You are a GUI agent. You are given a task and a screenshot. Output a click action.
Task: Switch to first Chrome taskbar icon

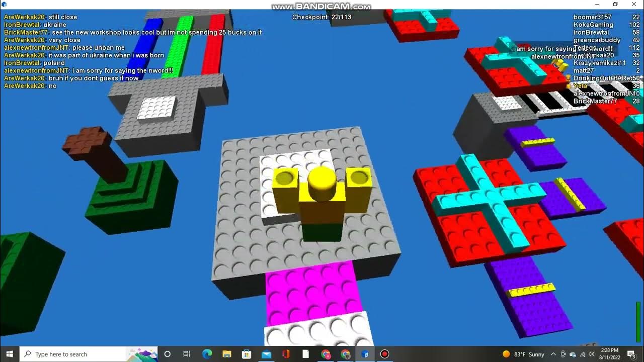(326, 354)
